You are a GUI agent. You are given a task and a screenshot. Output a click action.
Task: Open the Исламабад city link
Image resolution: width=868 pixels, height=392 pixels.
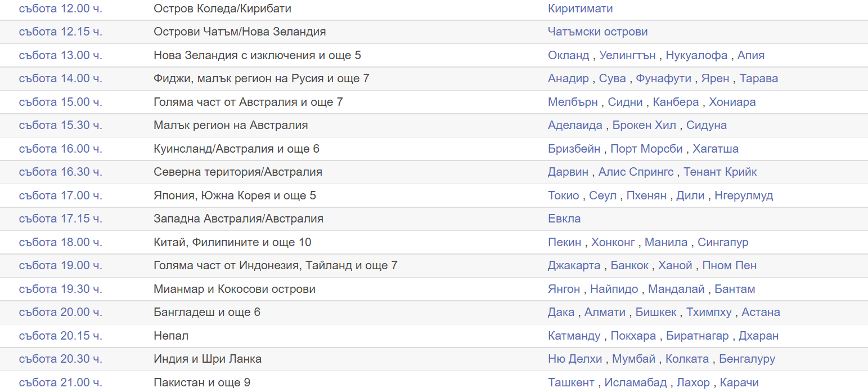tap(636, 383)
